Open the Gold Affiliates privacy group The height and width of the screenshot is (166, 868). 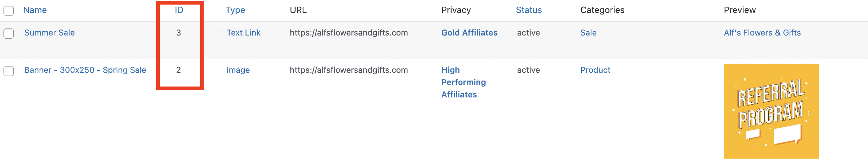click(x=469, y=33)
